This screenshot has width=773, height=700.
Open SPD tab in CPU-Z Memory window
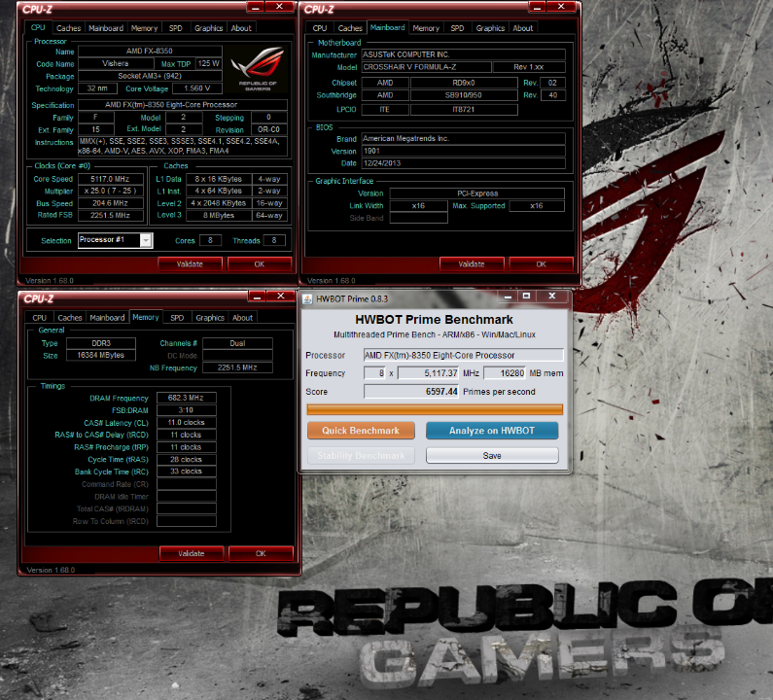tap(177, 318)
